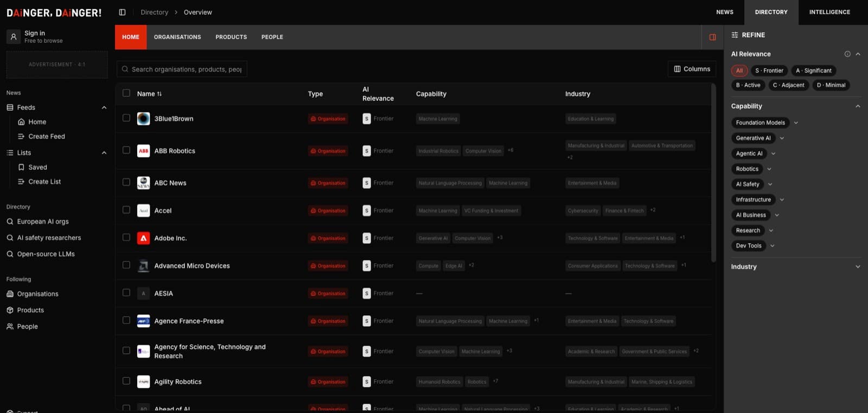The width and height of the screenshot is (868, 413).
Task: Check the ABC News row checkbox
Action: (x=126, y=182)
